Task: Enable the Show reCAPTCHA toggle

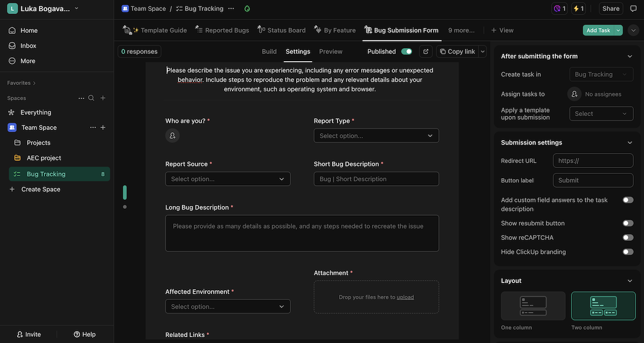Action: click(627, 237)
